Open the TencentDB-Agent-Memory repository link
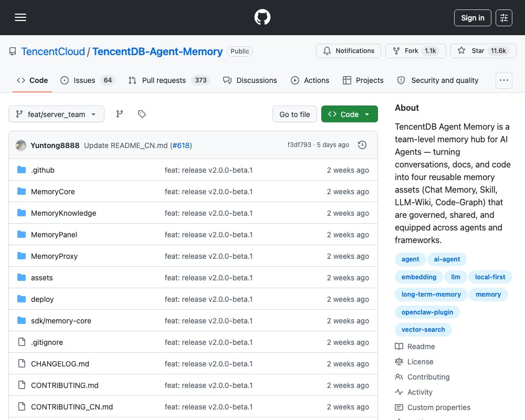This screenshot has width=525, height=420. (157, 51)
